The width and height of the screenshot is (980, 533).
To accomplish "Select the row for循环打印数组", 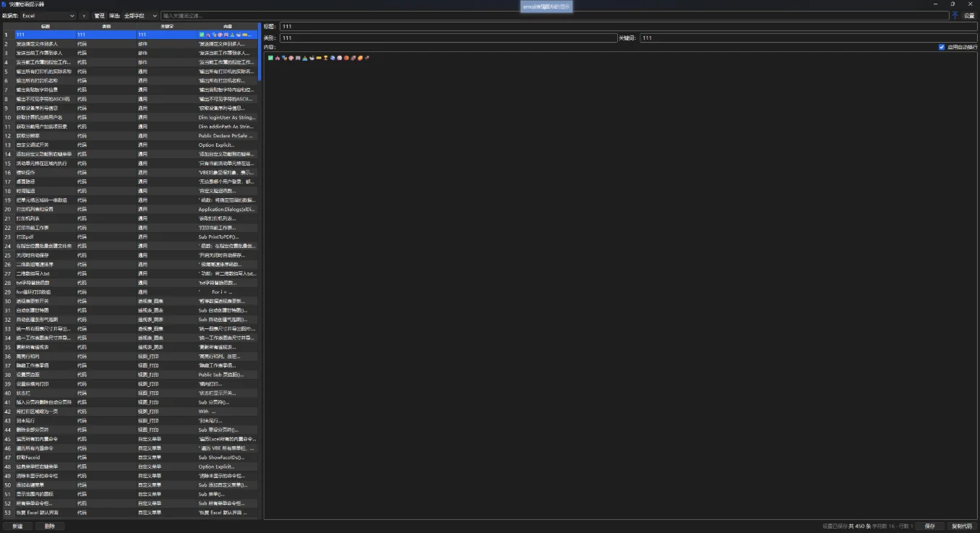I will [130, 291].
